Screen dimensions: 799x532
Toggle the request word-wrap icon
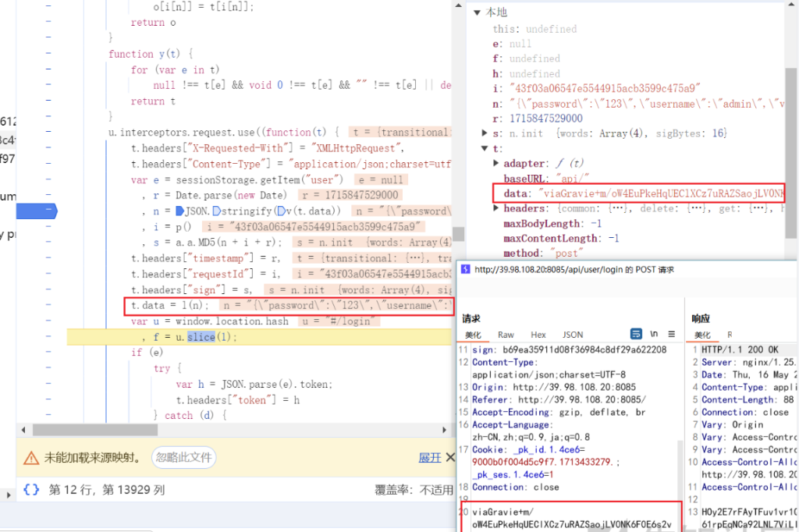(x=637, y=334)
